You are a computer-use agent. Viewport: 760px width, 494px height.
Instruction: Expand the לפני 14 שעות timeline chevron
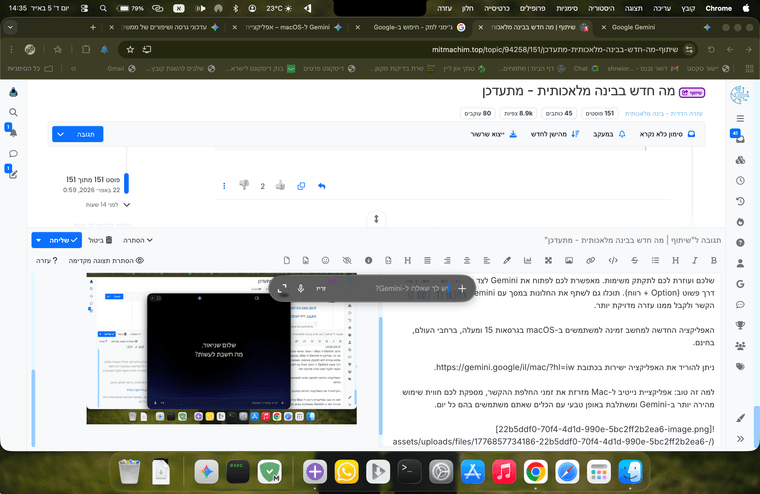point(126,204)
